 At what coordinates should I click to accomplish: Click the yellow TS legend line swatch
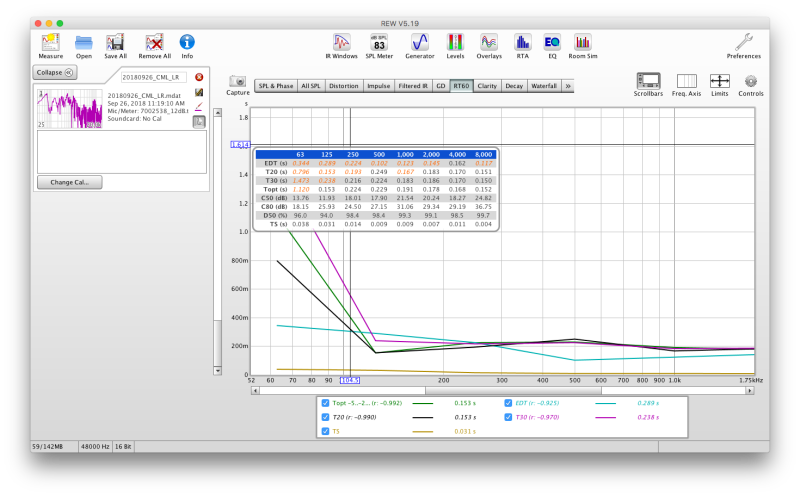422,432
